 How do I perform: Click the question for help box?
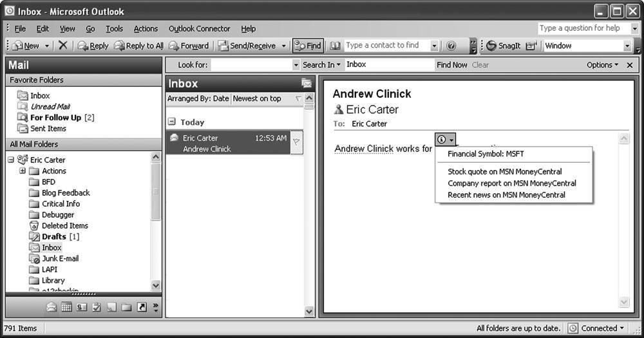pyautogui.click(x=583, y=28)
